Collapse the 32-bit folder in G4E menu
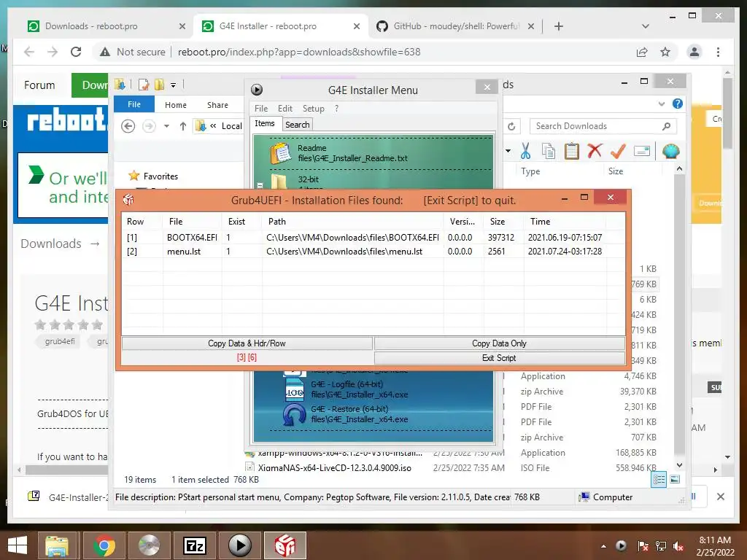This screenshot has height=560, width=747. pyautogui.click(x=260, y=185)
